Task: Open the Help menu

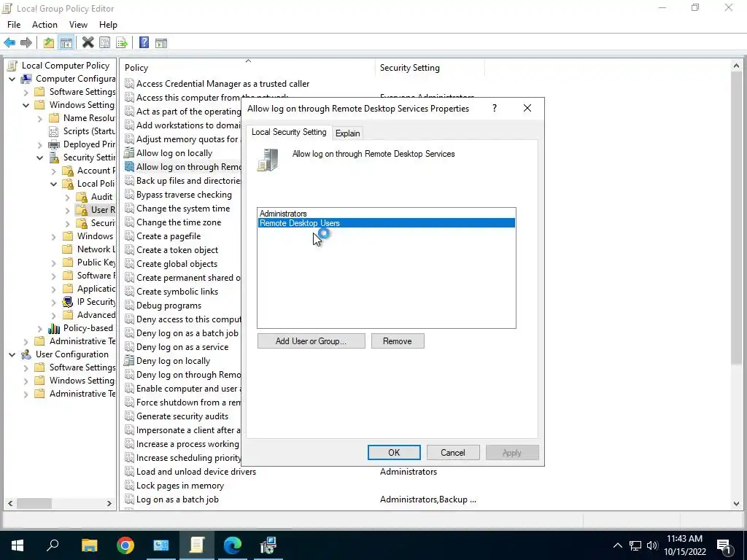Action: point(108,25)
